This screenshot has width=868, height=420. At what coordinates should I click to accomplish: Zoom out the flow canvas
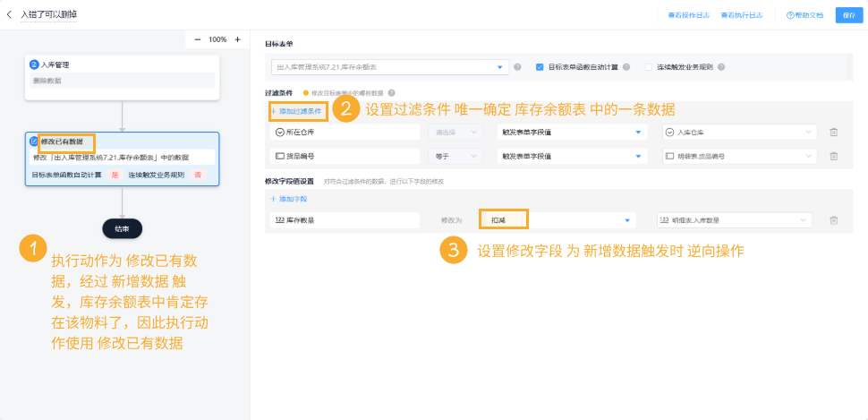point(198,39)
